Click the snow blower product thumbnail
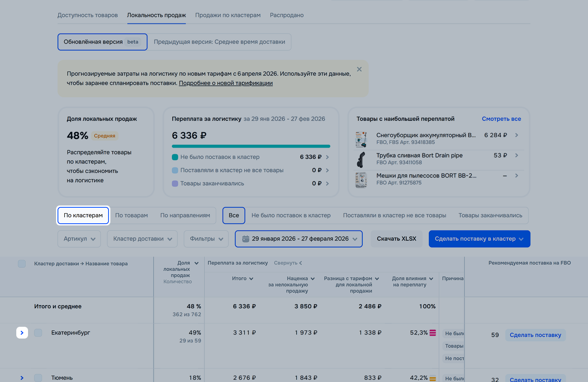 click(x=361, y=139)
